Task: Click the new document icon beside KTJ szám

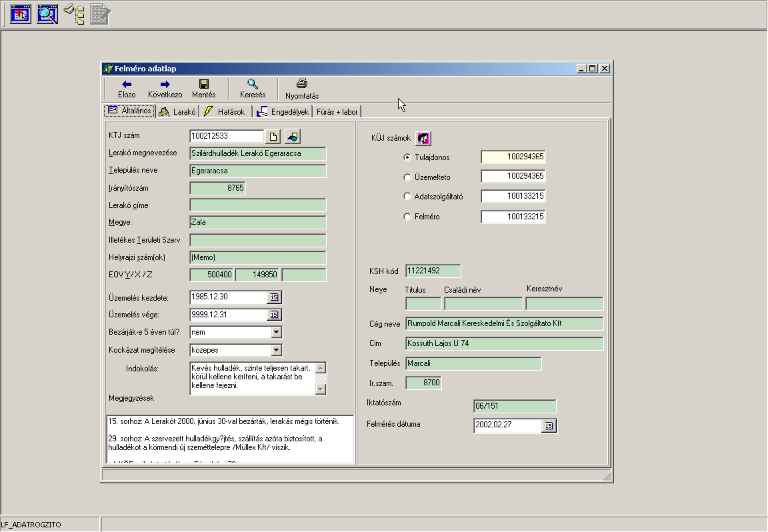Action: click(273, 137)
